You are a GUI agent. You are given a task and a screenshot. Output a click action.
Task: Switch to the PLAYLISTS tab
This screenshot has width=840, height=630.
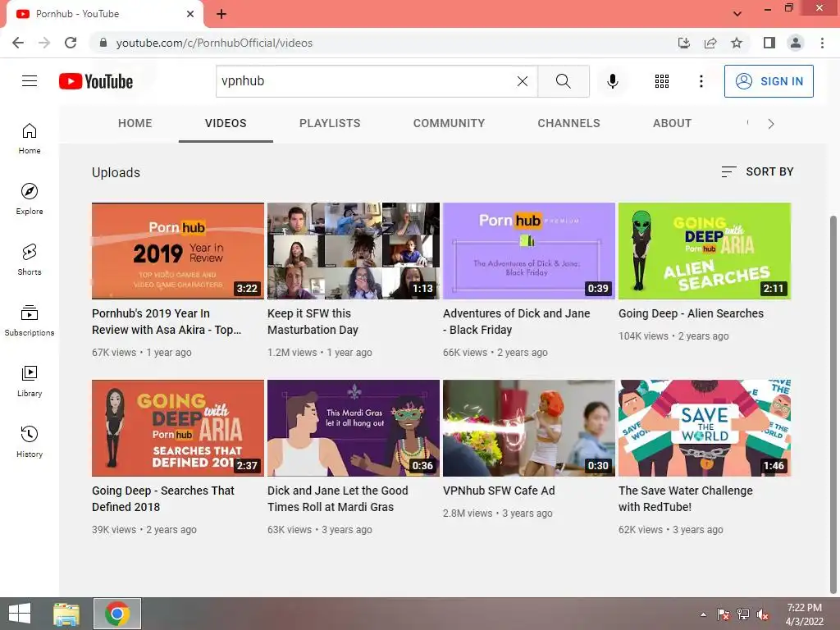pyautogui.click(x=330, y=123)
